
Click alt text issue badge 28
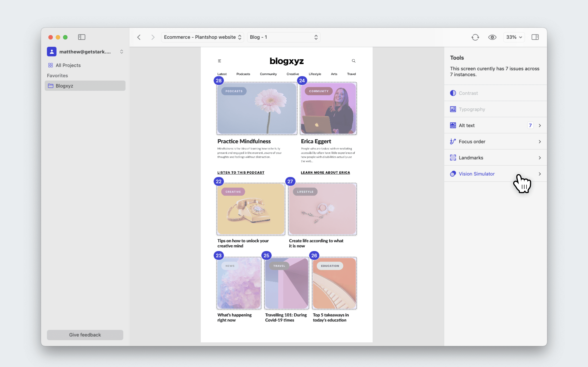pyautogui.click(x=218, y=81)
